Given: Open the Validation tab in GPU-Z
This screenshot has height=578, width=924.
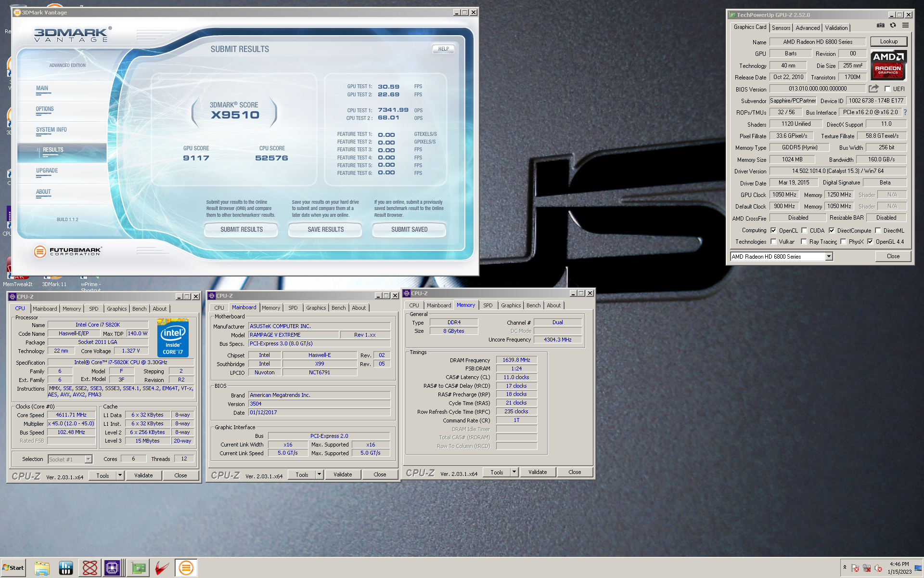Looking at the screenshot, I should (x=836, y=28).
